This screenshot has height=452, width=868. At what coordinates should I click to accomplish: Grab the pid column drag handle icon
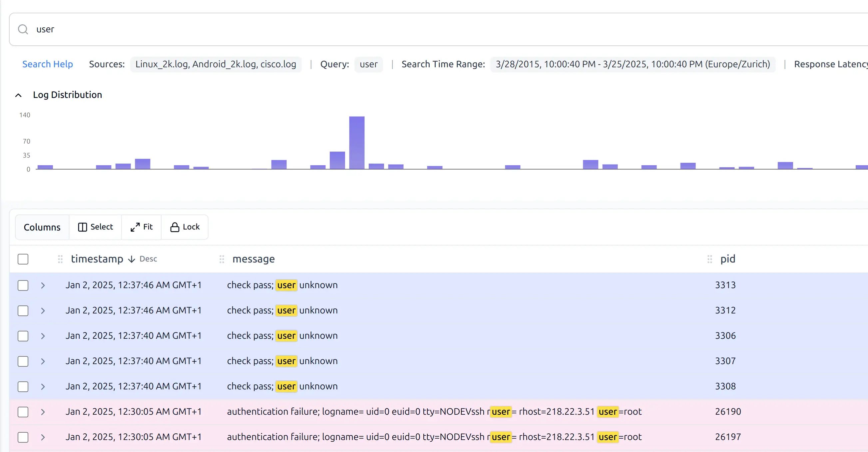[709, 259]
